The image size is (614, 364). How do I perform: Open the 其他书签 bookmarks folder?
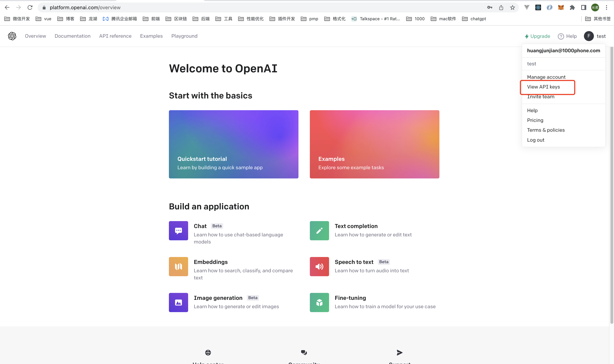pyautogui.click(x=598, y=19)
